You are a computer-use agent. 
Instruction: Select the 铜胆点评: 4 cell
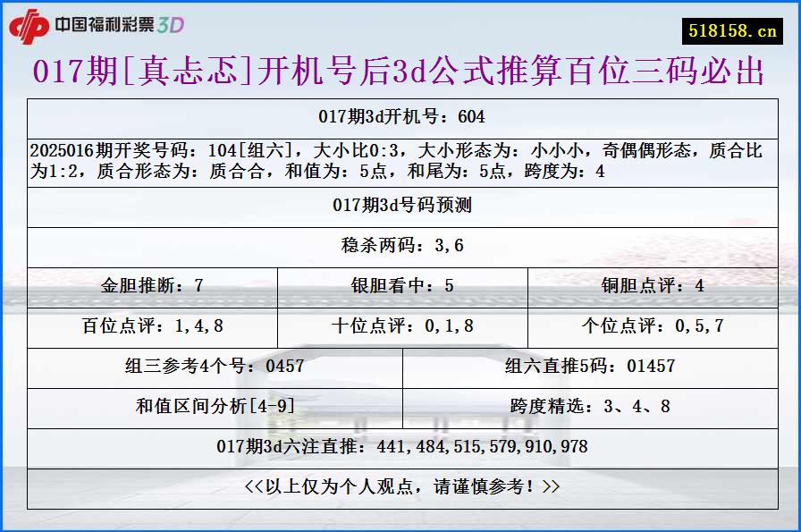651,287
